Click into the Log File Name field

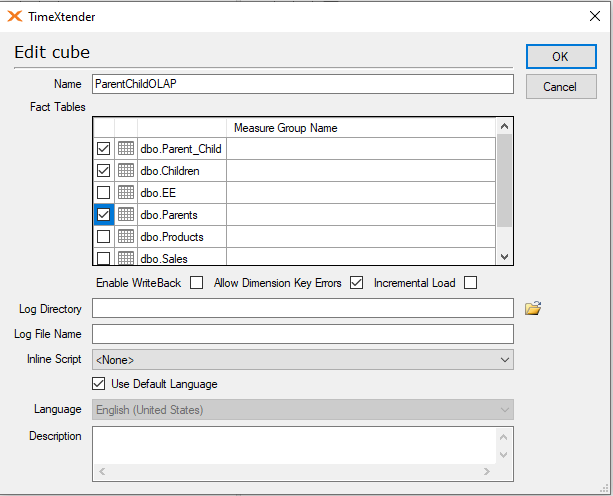coord(303,334)
